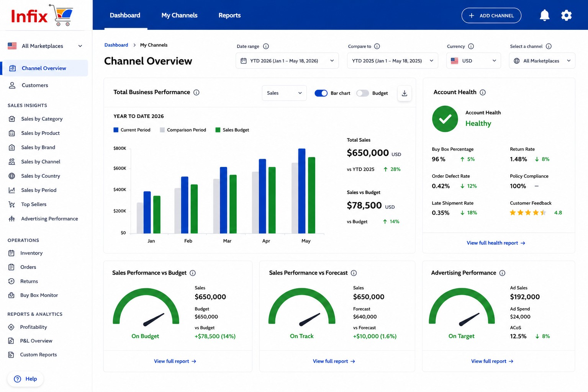Click the Sales by Category icon
588x392 pixels.
(x=12, y=119)
